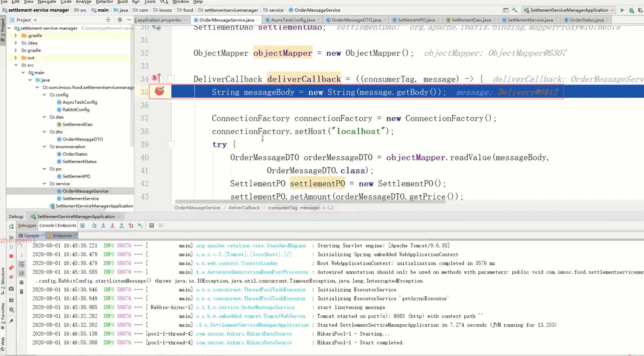Open the Build menu
The image size is (644, 356).
122,2
